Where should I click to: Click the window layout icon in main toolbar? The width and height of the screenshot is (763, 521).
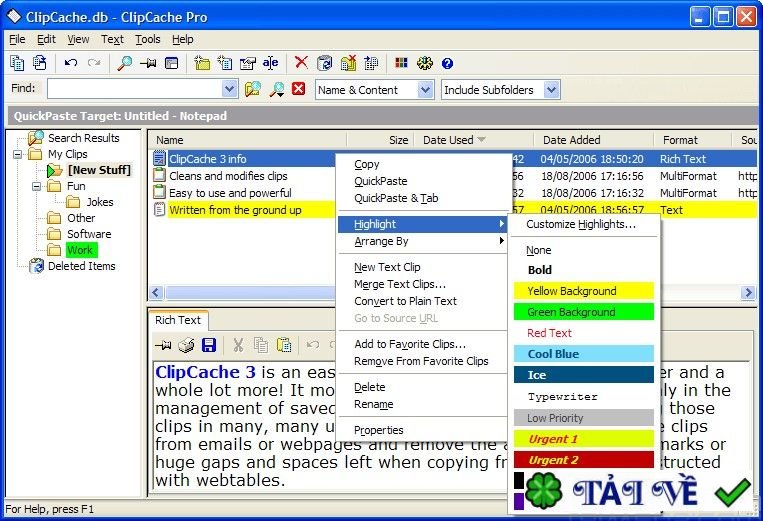coord(171,63)
